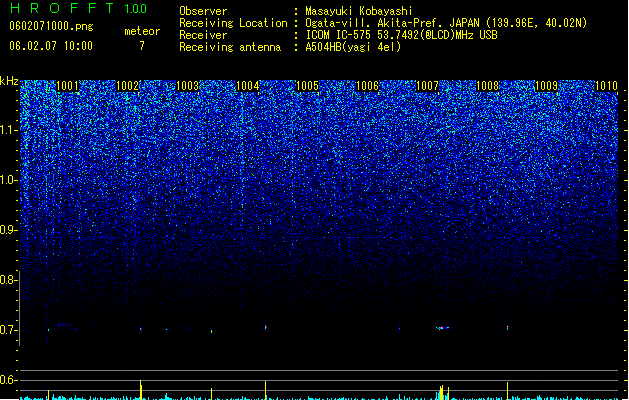Click the meteor echo cluster near 1007
Screen dimensions: 629x400
442,328
